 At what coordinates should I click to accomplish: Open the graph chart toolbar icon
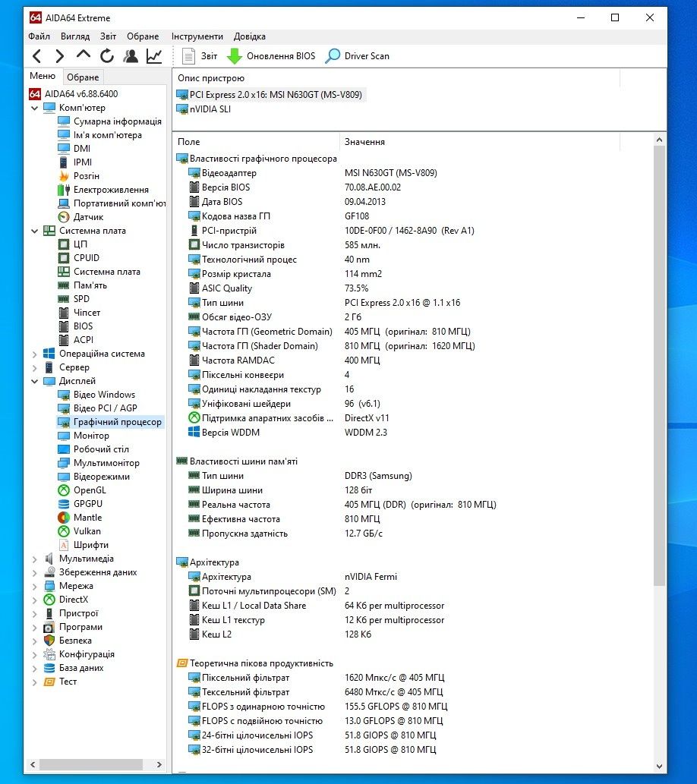(x=154, y=56)
